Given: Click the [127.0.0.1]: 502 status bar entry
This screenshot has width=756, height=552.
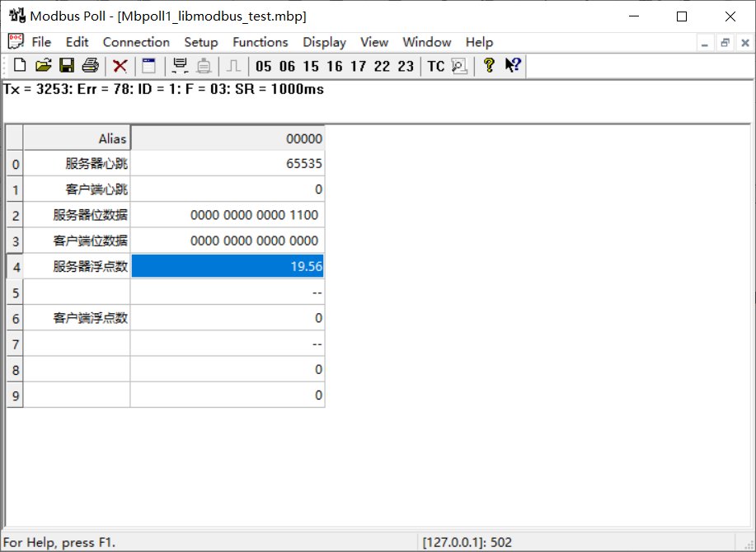Looking at the screenshot, I should [467, 542].
